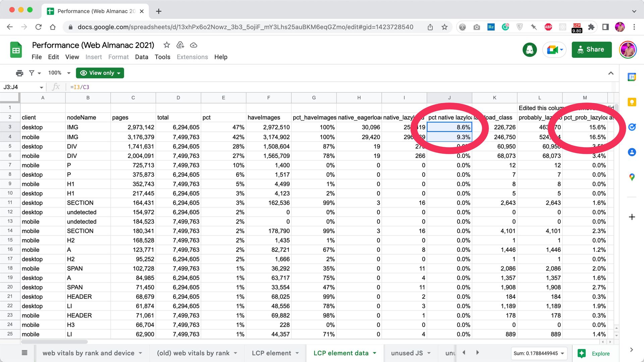Open unused JS tab menu arrow
Screen dimensions: 644x362
[429, 353]
